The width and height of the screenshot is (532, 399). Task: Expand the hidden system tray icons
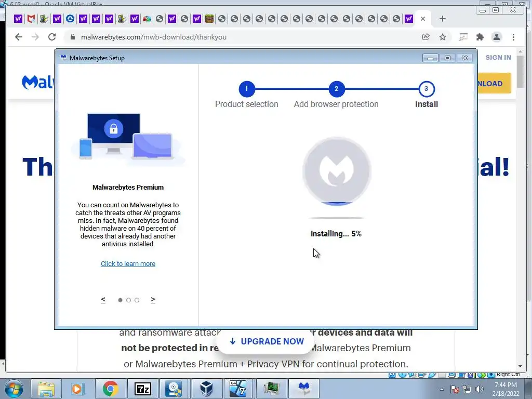pos(442,389)
